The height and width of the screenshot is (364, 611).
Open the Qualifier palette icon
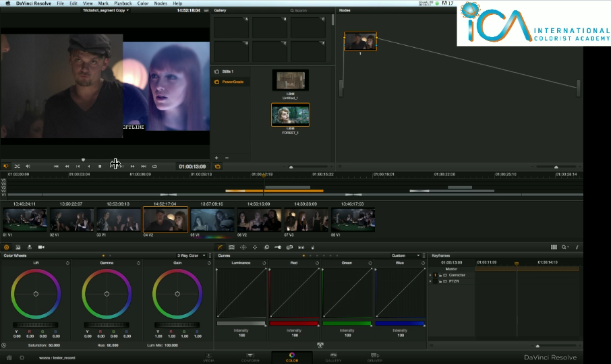[x=231, y=247]
